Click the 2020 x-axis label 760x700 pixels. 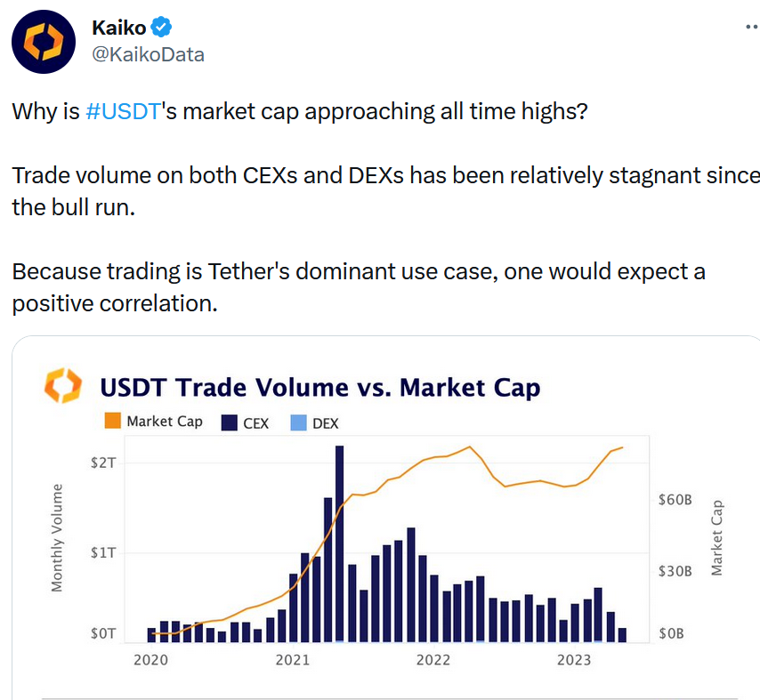tap(151, 659)
